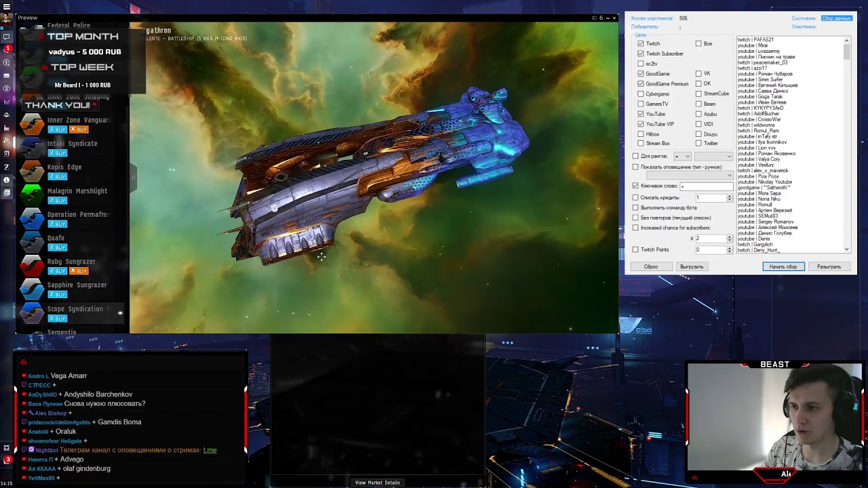Select the Operation Permafrost skin icon
868x488 pixels.
point(32,219)
